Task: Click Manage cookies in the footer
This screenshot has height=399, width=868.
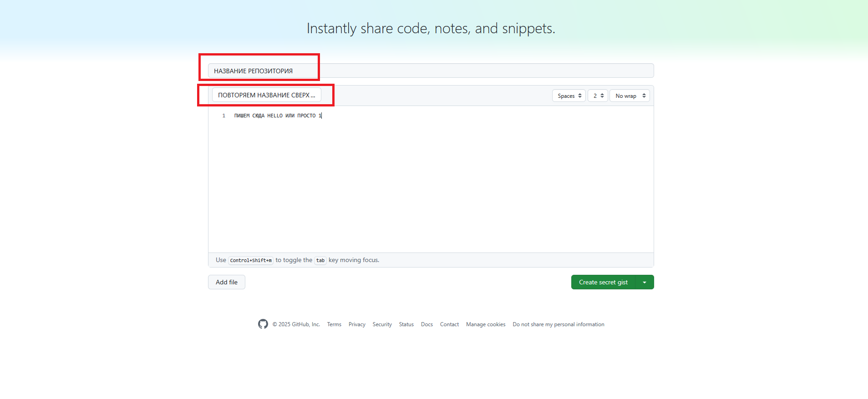Action: coord(486,324)
